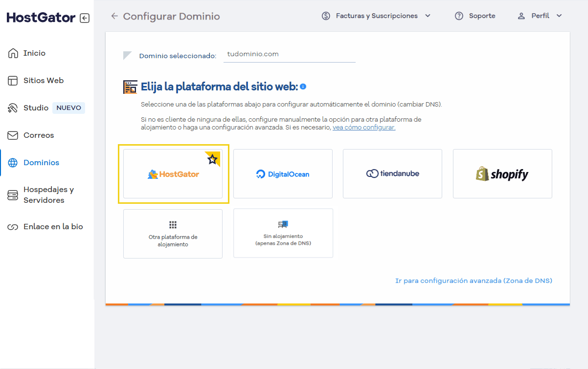
Task: Click the Correos envelope icon
Action: [13, 135]
